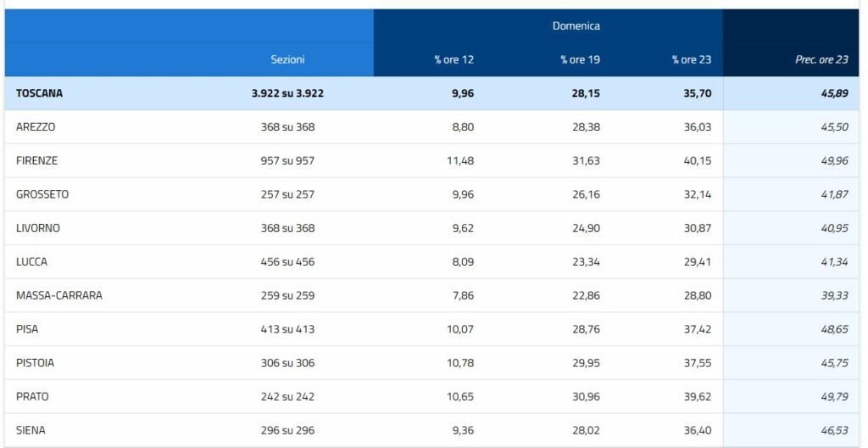Open the TOSCANA region row
868x448 pixels.
coord(431,93)
